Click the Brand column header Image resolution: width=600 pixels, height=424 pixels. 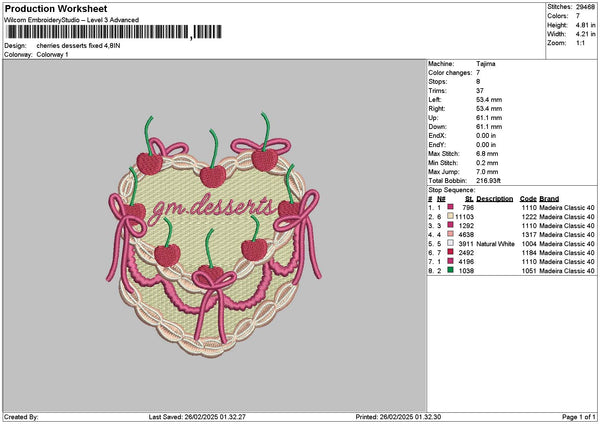coord(551,198)
